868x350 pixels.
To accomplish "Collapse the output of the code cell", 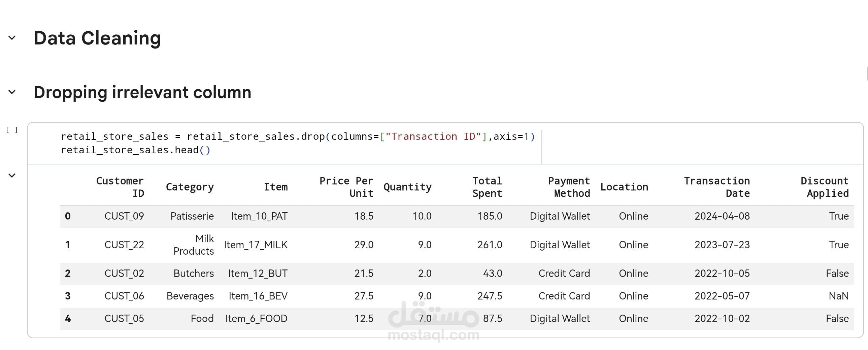I will tap(12, 176).
